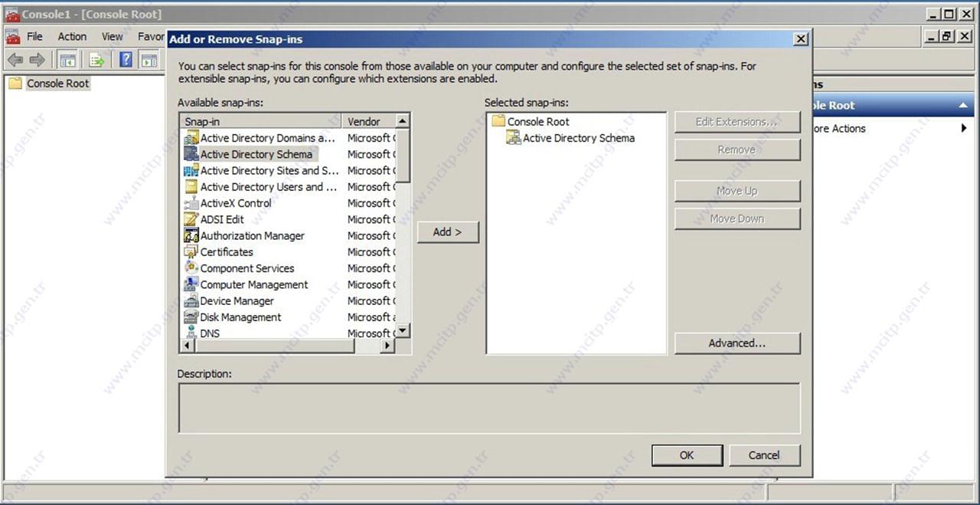Click the right arrow of snap-ins horizontal scrollbar
Screen dimensions: 980x505
pyautogui.click(x=387, y=346)
